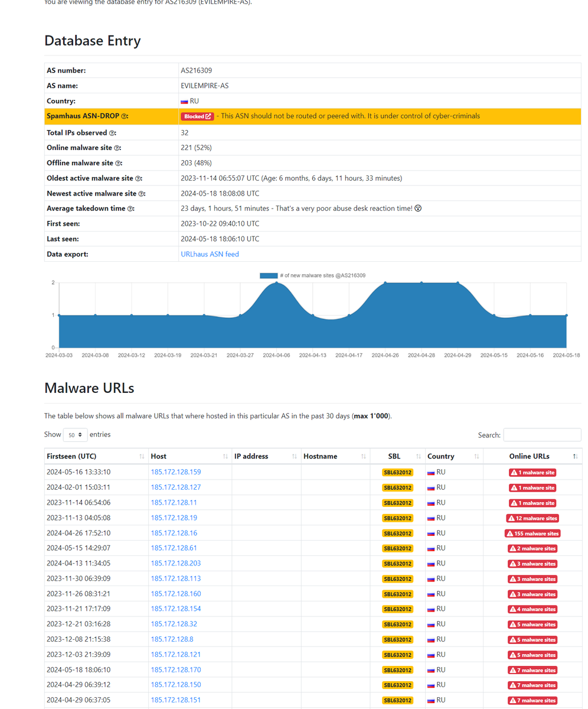Click Russian flag in 185.172.128.159 row
The width and height of the screenshot is (588, 709).
click(x=431, y=473)
